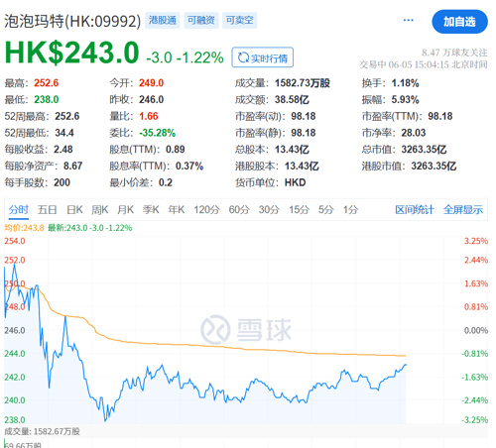Image resolution: width=496 pixels, height=448 pixels.
Task: Click the 8.47 万球友关注 follower count
Action: coord(454,53)
